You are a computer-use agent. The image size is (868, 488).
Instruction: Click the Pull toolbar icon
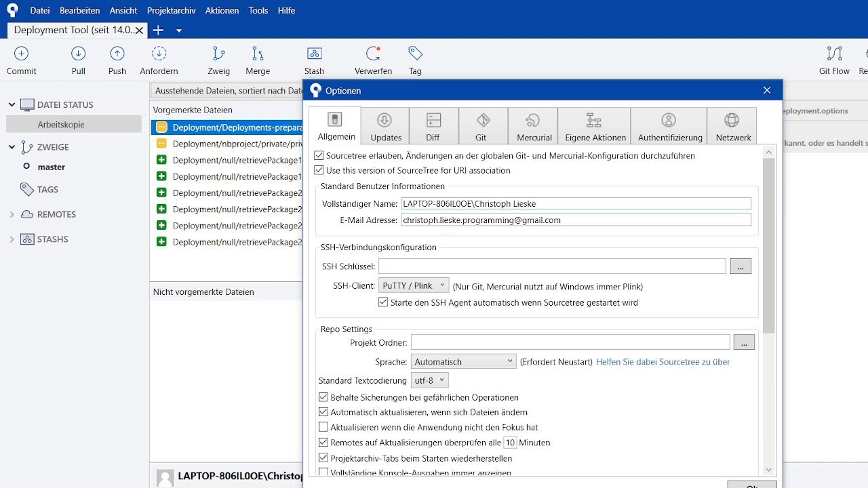point(78,54)
